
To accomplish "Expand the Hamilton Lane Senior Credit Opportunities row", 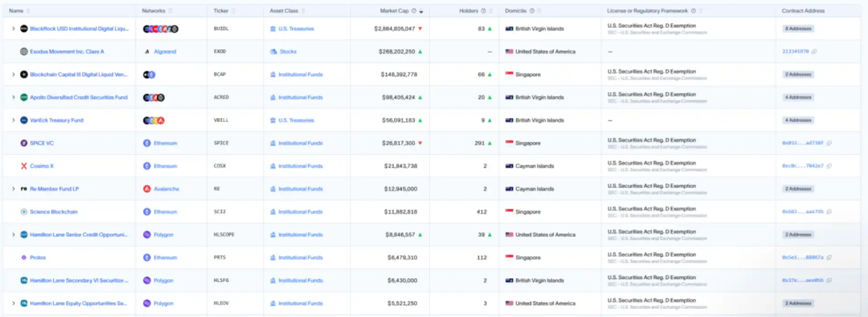I will pyautogui.click(x=14, y=234).
